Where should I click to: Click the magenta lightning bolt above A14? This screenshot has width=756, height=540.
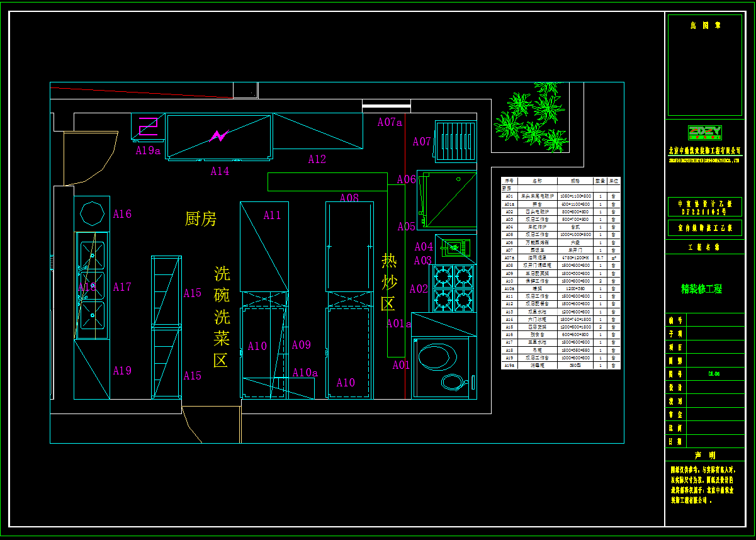click(x=218, y=135)
